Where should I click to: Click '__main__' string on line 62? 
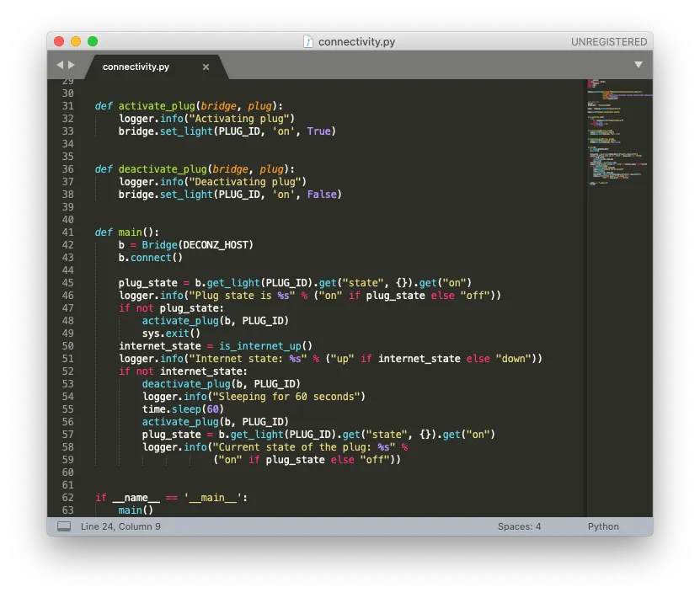[x=212, y=498]
